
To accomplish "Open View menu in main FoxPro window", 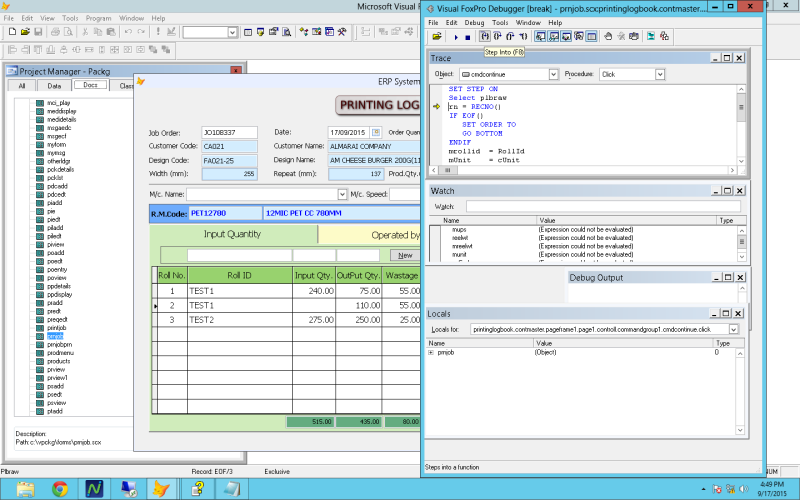I will click(47, 18).
